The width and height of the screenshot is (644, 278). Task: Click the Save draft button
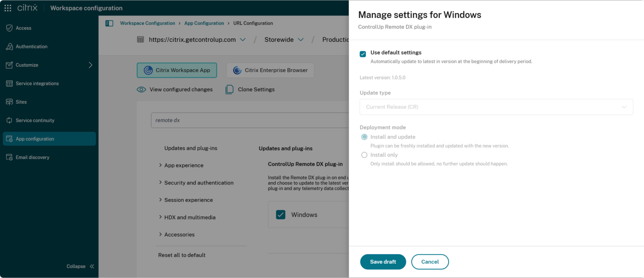[x=383, y=262]
